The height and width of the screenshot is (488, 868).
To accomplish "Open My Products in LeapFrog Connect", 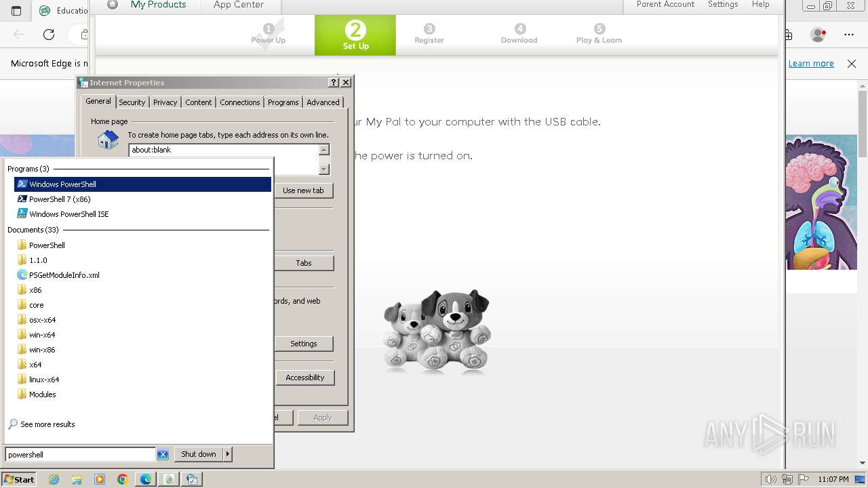I will click(x=158, y=5).
